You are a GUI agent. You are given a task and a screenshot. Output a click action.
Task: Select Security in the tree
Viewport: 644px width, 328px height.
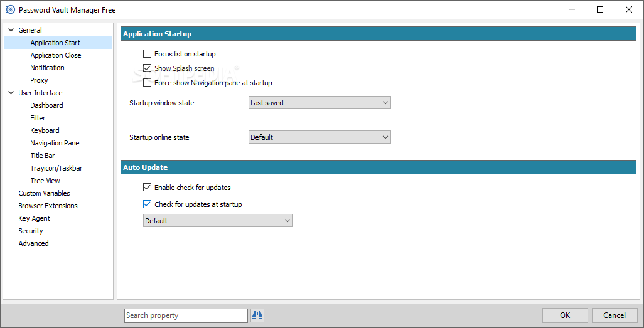coord(31,231)
